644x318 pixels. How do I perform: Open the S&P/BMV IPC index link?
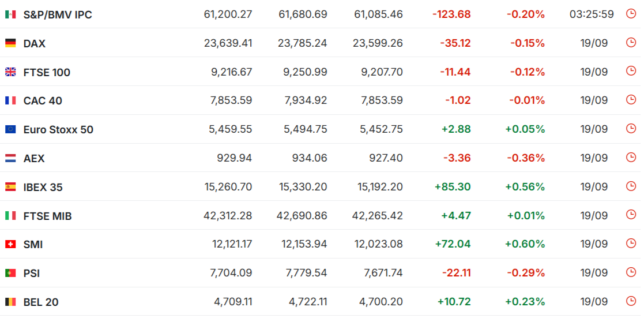tap(58, 15)
